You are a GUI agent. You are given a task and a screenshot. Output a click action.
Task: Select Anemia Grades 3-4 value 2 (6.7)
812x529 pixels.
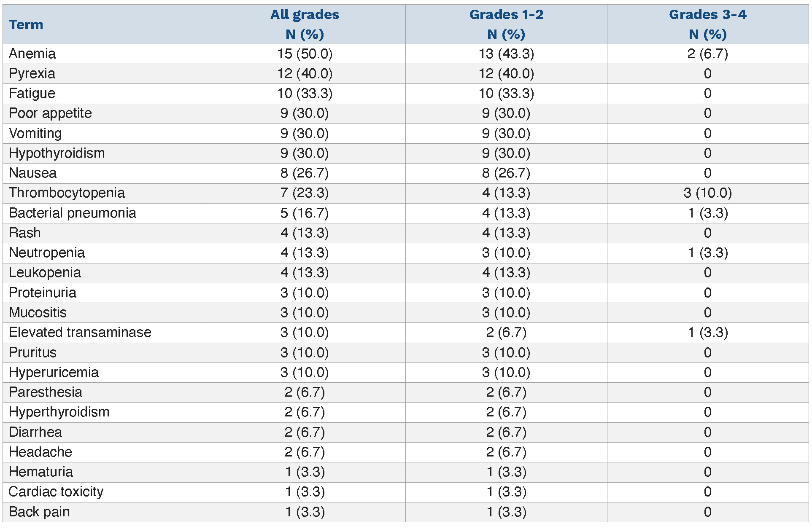click(x=707, y=54)
